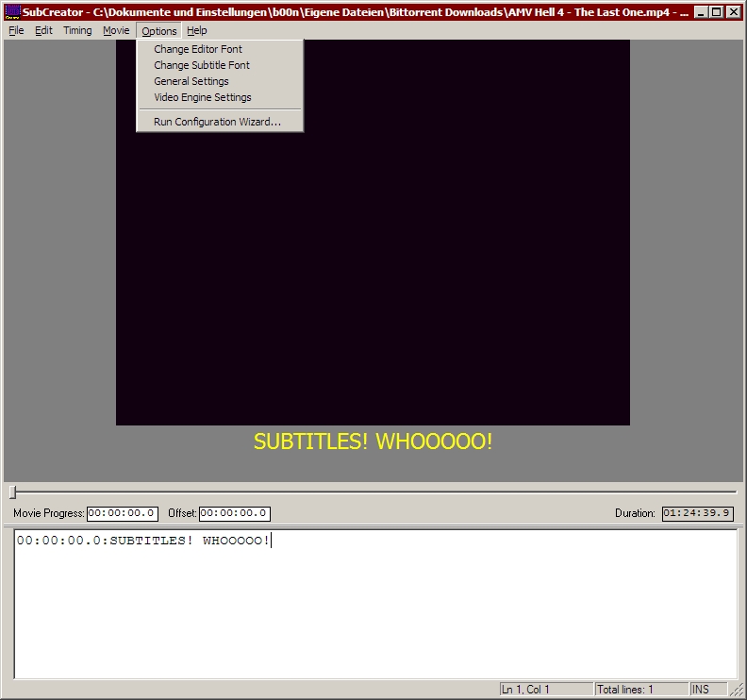Viewport: 747px width, 700px height.
Task: Open Video Engine Settings
Action: (220, 98)
